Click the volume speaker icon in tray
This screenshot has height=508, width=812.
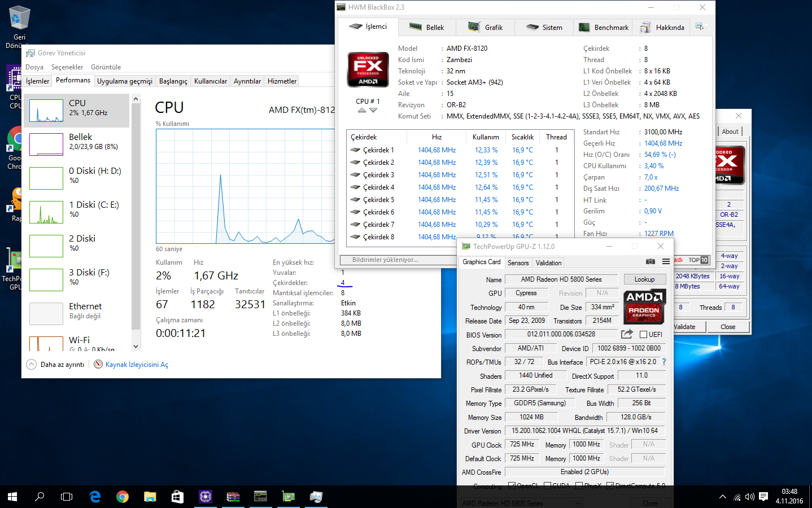[750, 497]
